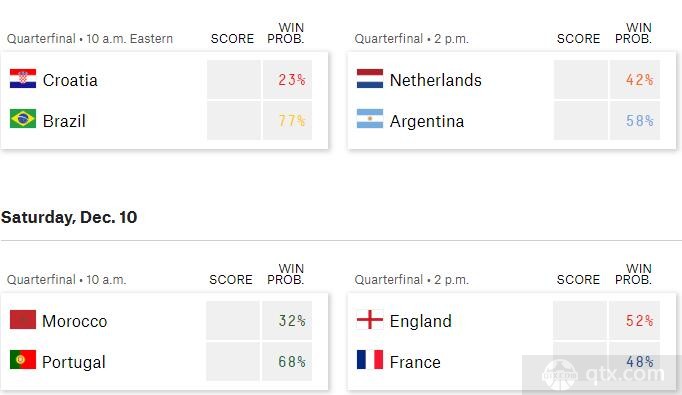
Task: Click Croatia's 23% win probability
Action: pos(291,80)
